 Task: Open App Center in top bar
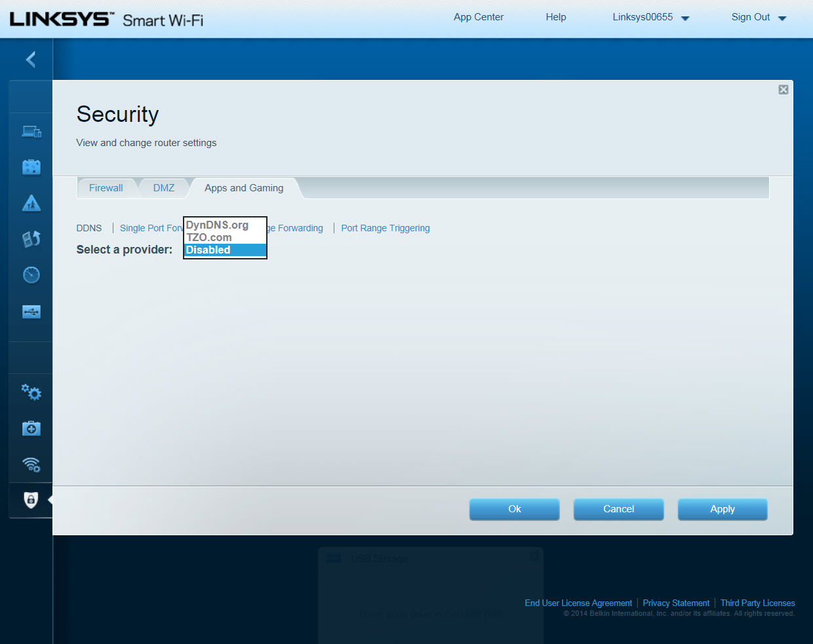[479, 17]
